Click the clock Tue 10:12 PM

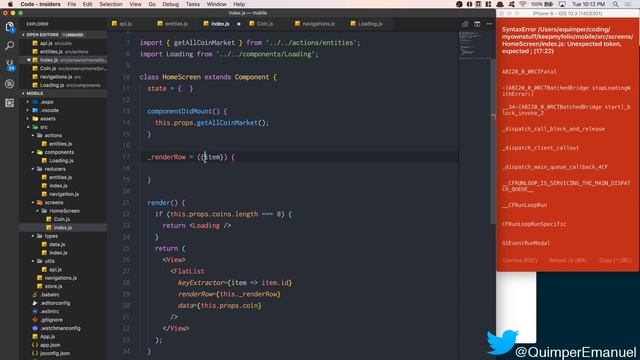click(x=589, y=4)
